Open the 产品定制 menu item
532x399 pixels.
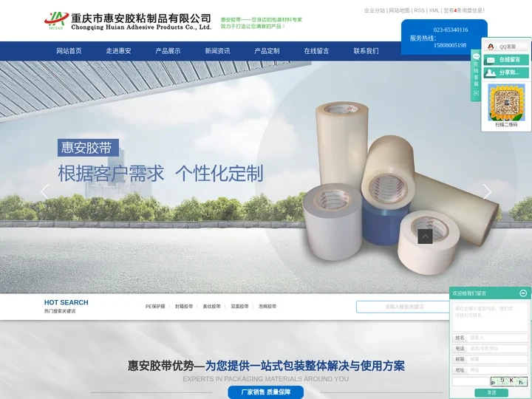[x=267, y=51]
